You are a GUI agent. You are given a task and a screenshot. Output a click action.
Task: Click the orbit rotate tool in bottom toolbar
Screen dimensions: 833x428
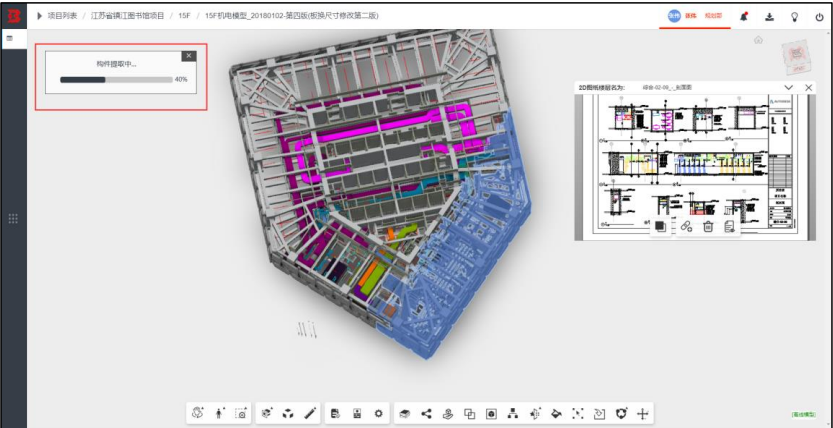click(x=198, y=413)
